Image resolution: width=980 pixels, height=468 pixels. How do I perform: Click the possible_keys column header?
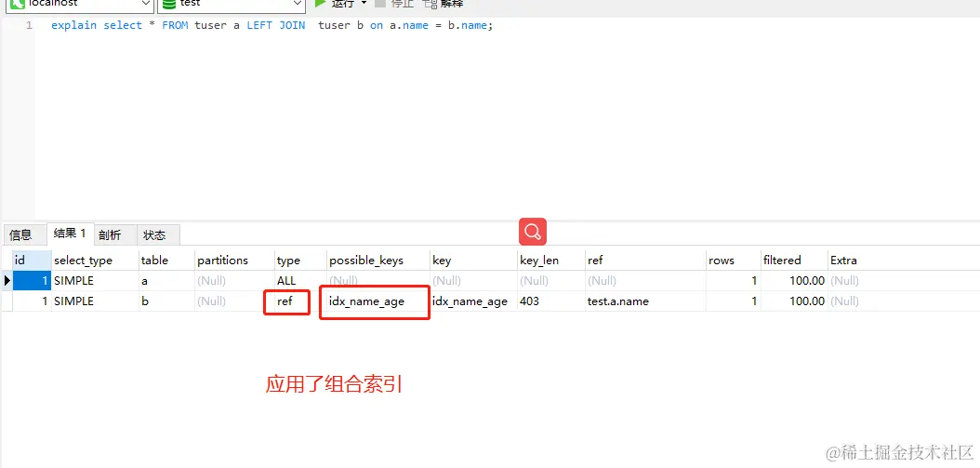coord(378,261)
